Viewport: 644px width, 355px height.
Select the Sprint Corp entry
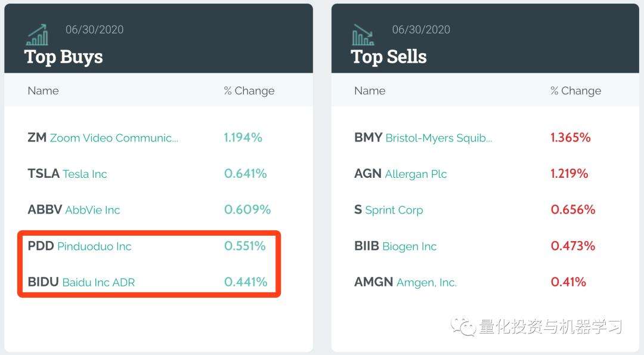(x=394, y=210)
